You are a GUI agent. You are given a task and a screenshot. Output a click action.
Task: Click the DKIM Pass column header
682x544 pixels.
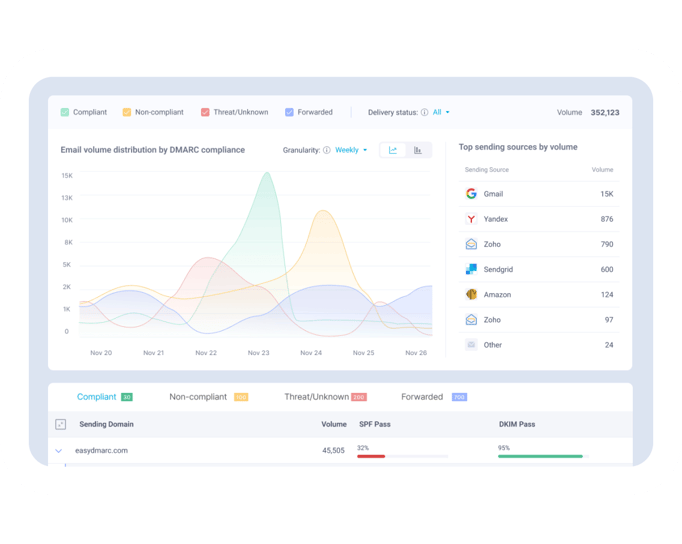coord(517,424)
